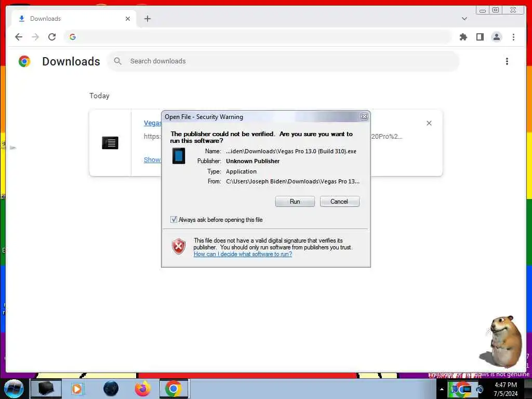Toggle the Chrome side panel

(480, 37)
